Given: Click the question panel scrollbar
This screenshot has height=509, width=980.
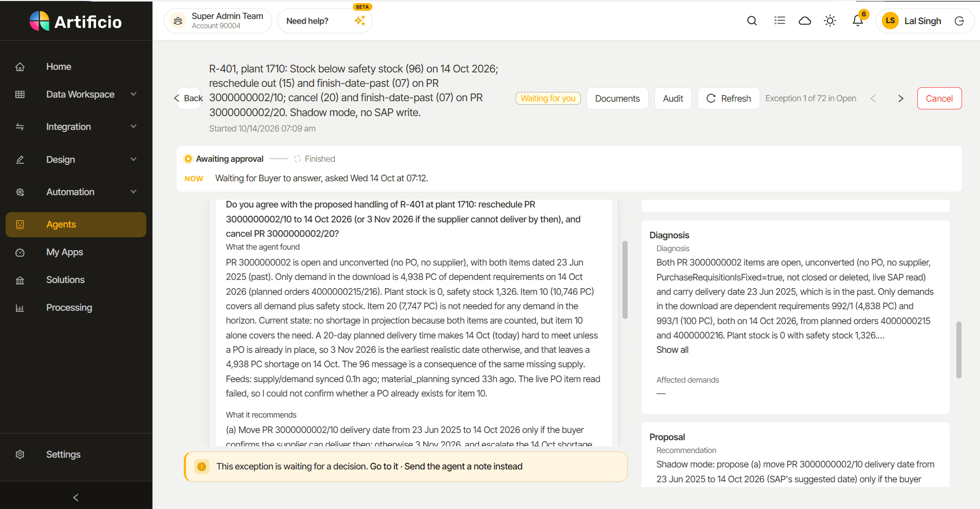Looking at the screenshot, I should 625,280.
